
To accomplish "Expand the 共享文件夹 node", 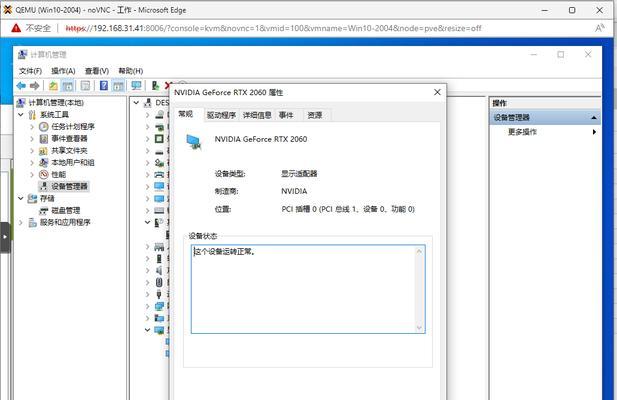I will [32, 151].
